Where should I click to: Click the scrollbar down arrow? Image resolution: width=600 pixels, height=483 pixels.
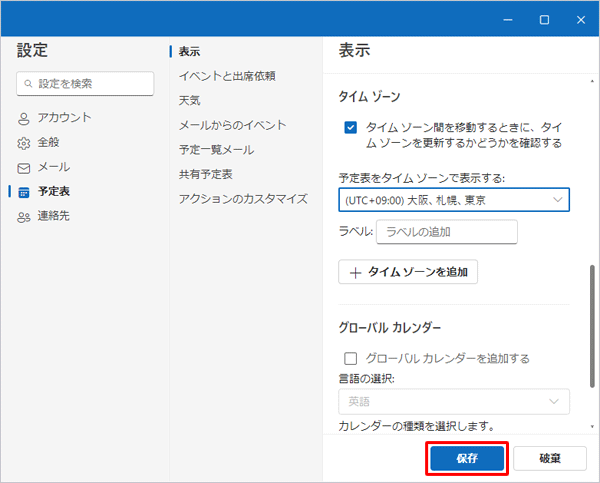(x=592, y=426)
